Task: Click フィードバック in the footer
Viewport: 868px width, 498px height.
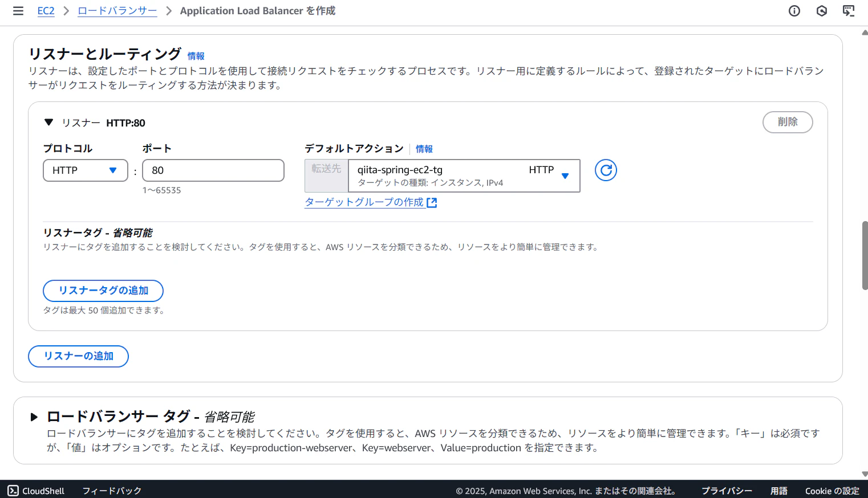Action: pos(112,491)
